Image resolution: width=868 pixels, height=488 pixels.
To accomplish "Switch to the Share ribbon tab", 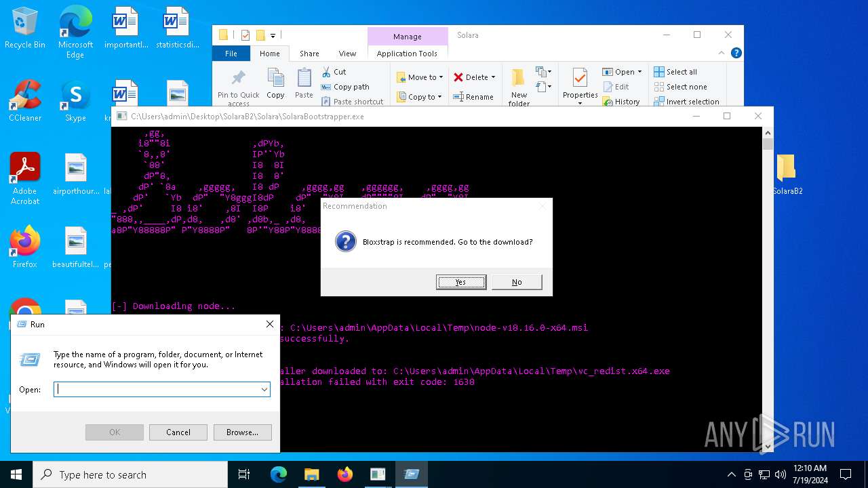I will pos(309,54).
